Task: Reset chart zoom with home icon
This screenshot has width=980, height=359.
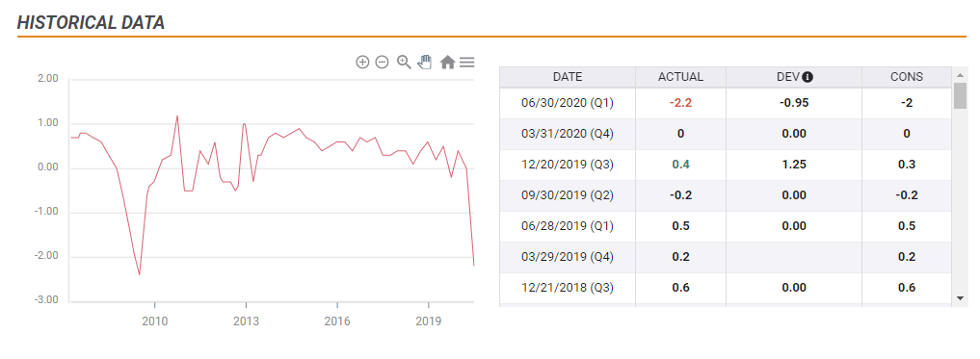Action: tap(447, 62)
